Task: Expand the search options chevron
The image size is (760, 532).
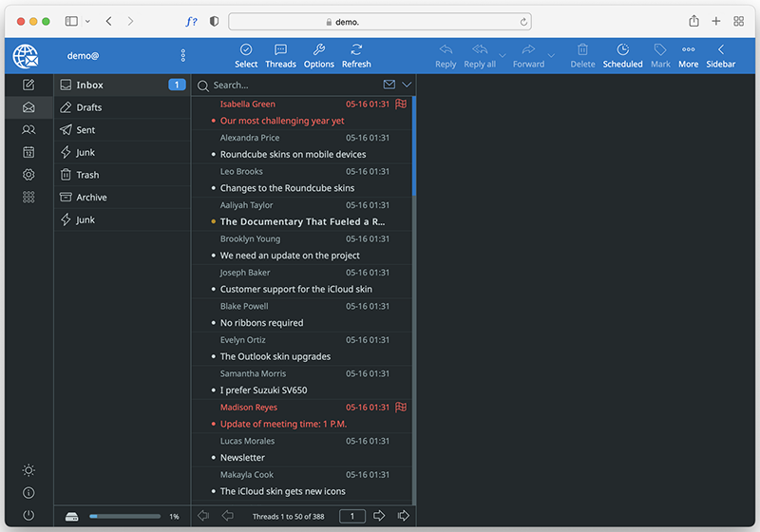Action: (x=407, y=85)
